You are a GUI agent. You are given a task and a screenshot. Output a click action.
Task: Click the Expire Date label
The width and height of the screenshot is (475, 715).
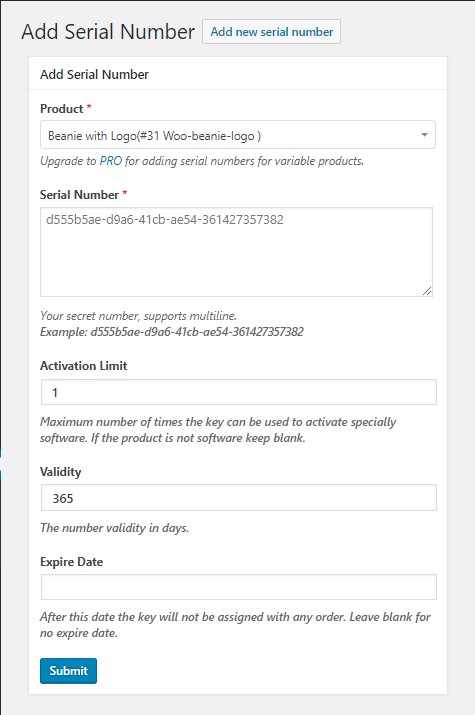71,561
